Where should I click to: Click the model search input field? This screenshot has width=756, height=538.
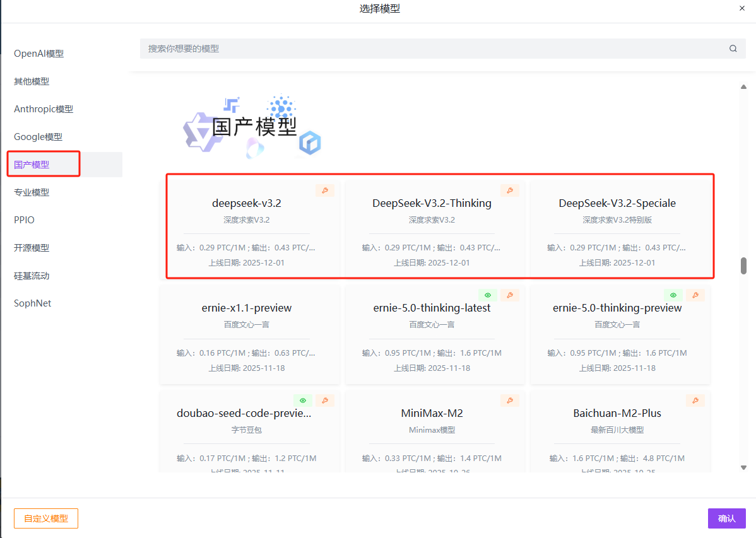coord(379,48)
